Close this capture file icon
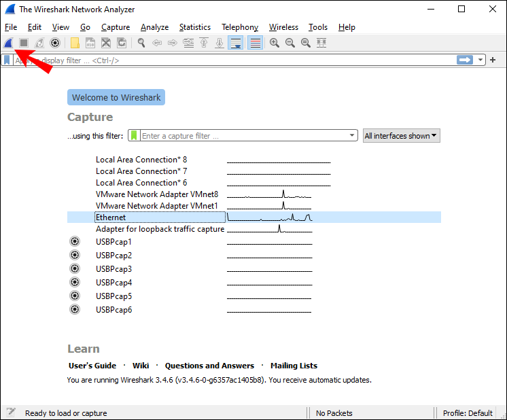This screenshot has height=420, width=507. pos(106,43)
